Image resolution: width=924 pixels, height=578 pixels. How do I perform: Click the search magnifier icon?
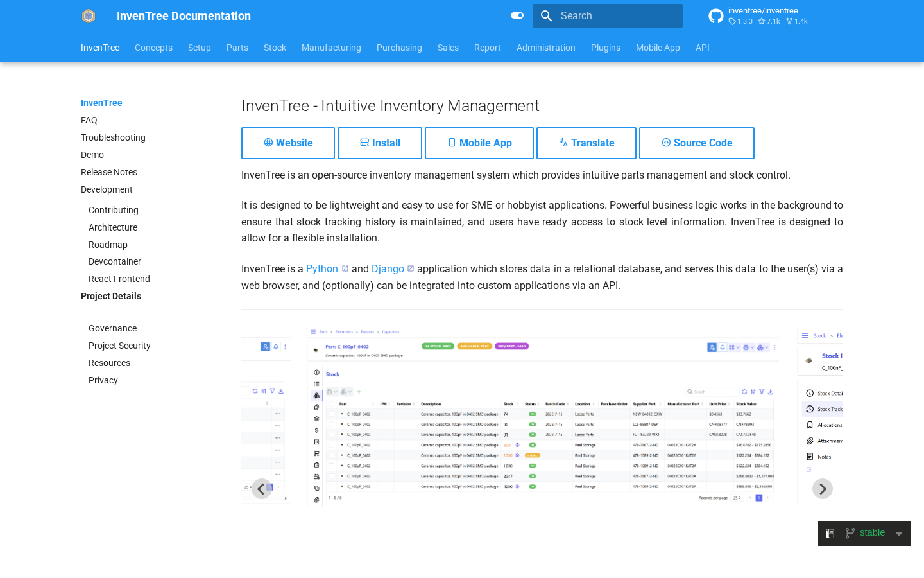pyautogui.click(x=547, y=16)
